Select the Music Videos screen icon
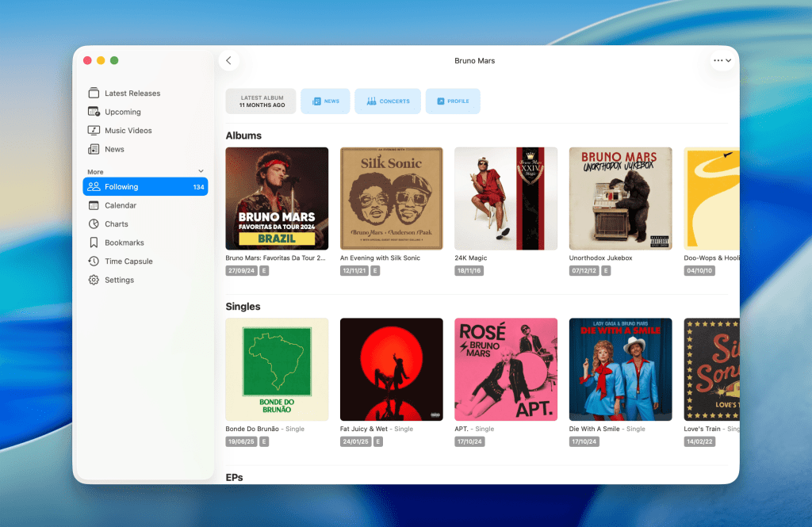812x527 pixels. point(94,131)
